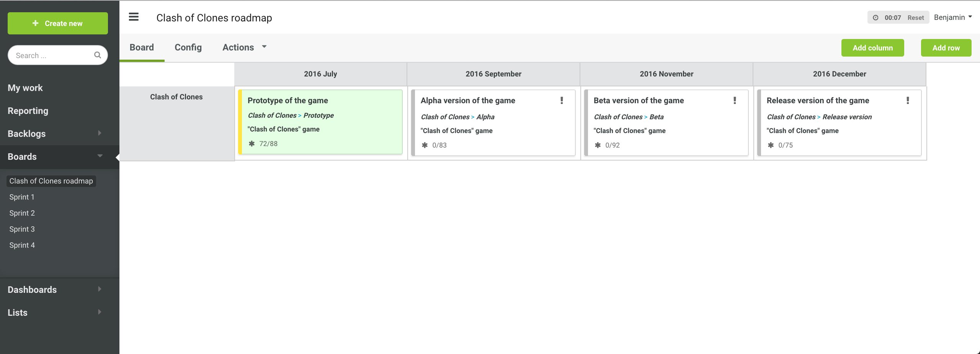The image size is (980, 354).
Task: Open Boards section in sidebar
Action: point(22,157)
